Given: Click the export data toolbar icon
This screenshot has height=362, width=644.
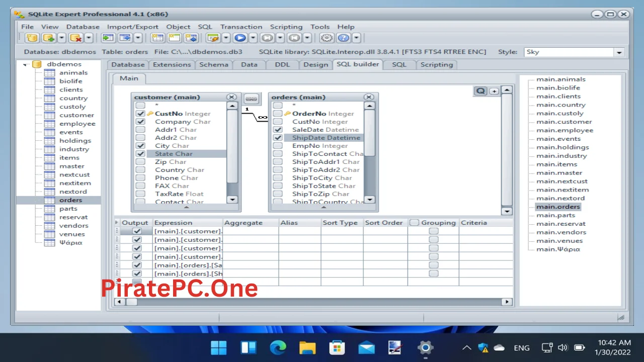Looking at the screenshot, I should click(125, 38).
